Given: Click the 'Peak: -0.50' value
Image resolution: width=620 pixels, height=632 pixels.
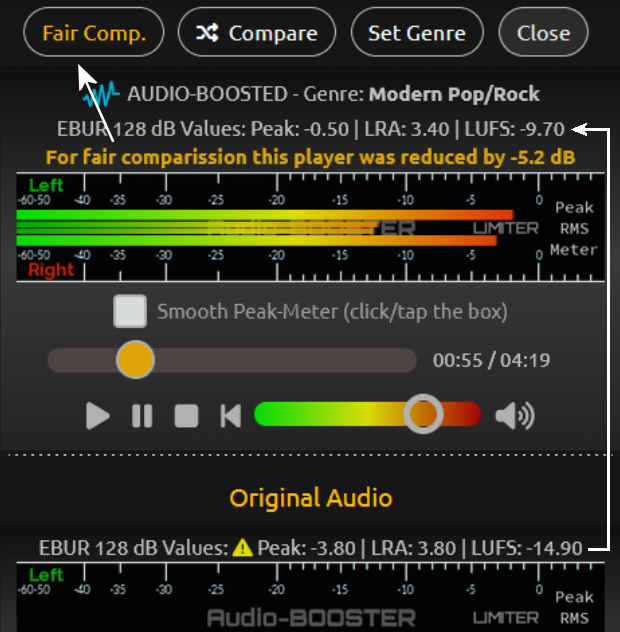Looking at the screenshot, I should click(300, 129).
